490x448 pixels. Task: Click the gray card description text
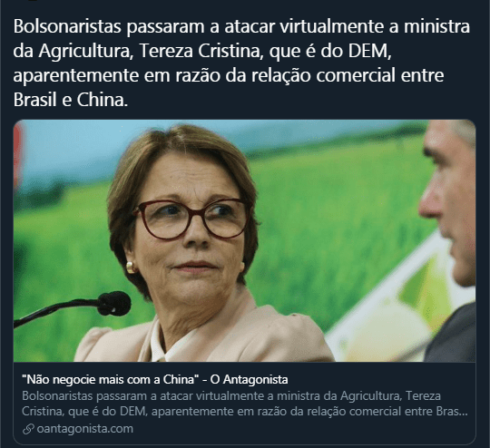pos(245,404)
